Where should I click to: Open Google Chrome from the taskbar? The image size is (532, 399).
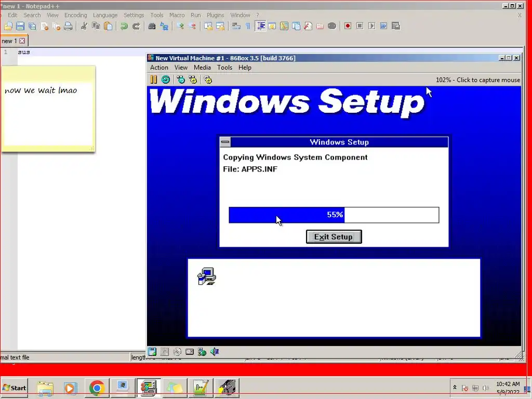[x=97, y=388]
